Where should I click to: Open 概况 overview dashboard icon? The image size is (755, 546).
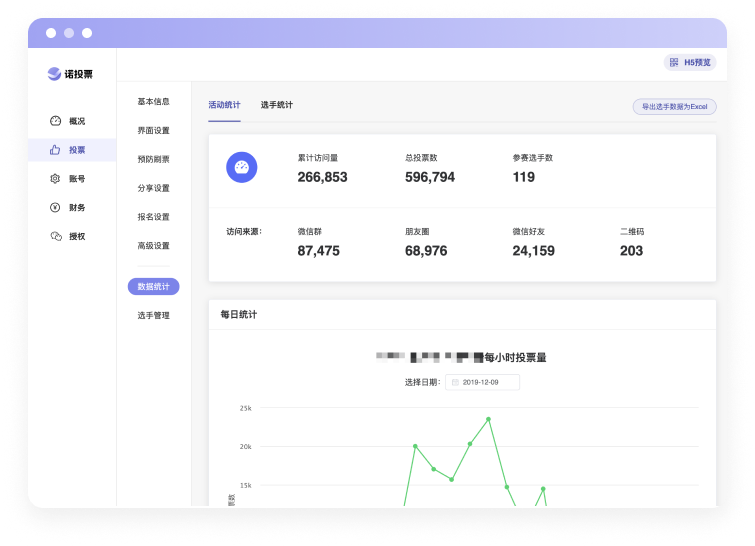pos(55,121)
